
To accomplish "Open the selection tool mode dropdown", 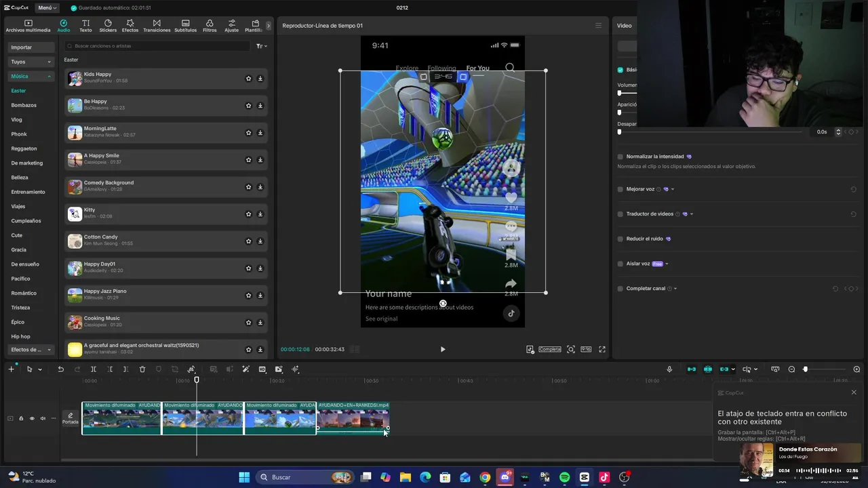I will point(40,369).
